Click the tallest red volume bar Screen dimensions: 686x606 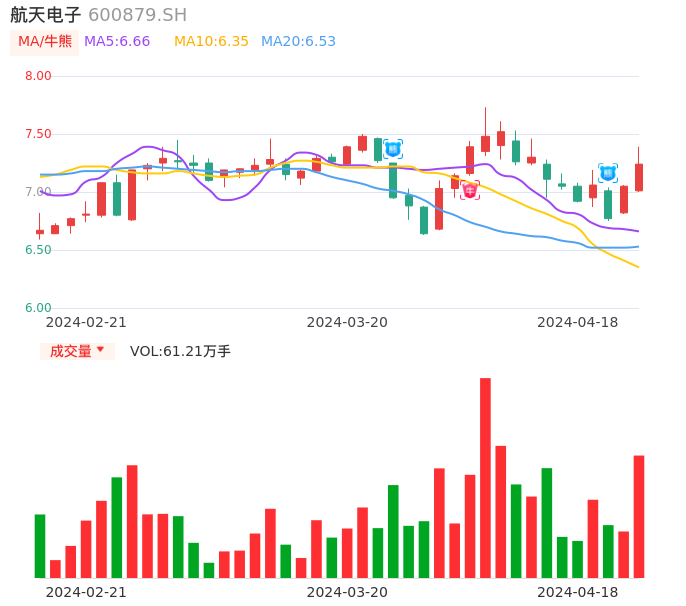pos(485,478)
